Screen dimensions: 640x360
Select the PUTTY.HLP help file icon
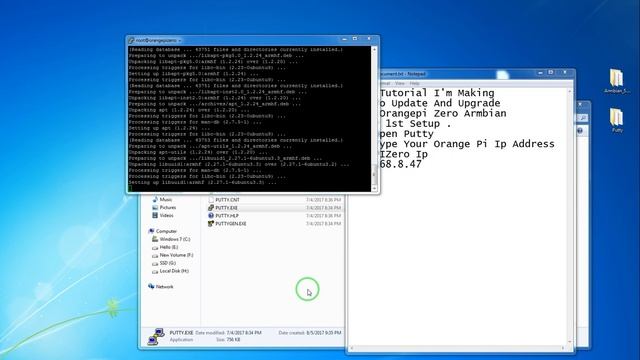pos(211,216)
